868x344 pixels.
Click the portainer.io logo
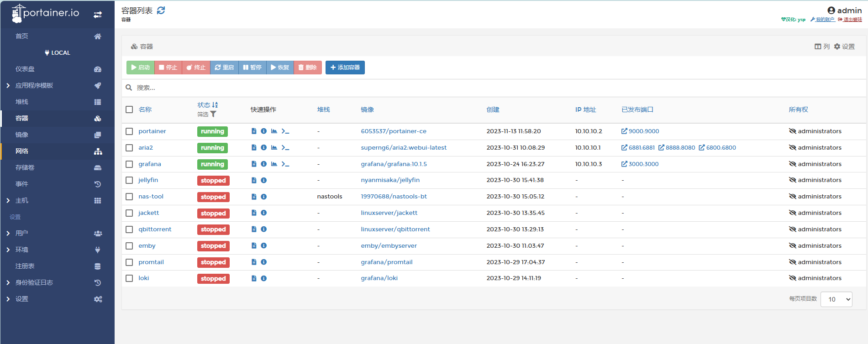coord(45,13)
